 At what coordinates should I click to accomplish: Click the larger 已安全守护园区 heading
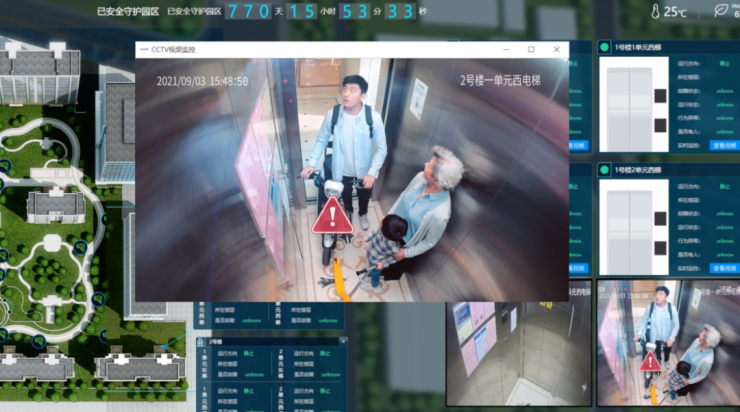pos(128,11)
